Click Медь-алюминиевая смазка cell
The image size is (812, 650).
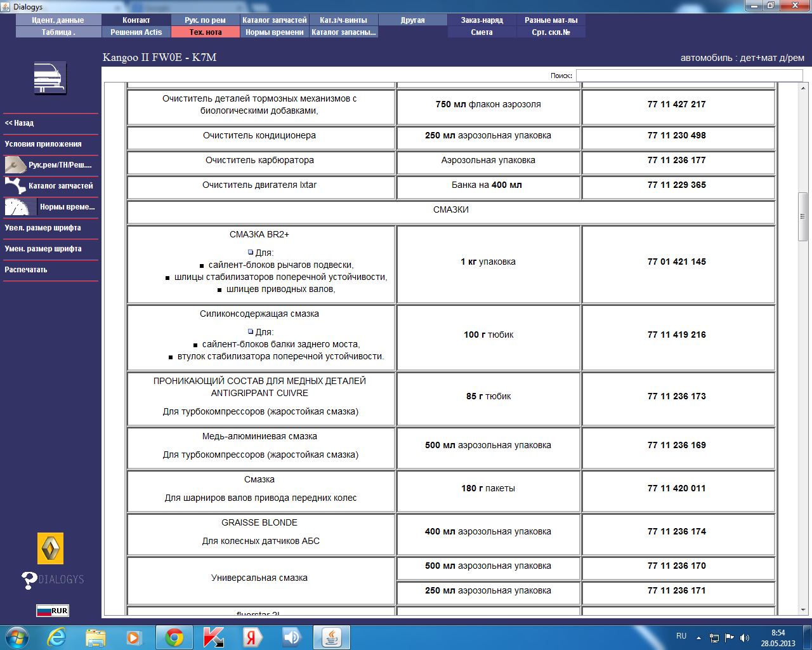(x=260, y=448)
